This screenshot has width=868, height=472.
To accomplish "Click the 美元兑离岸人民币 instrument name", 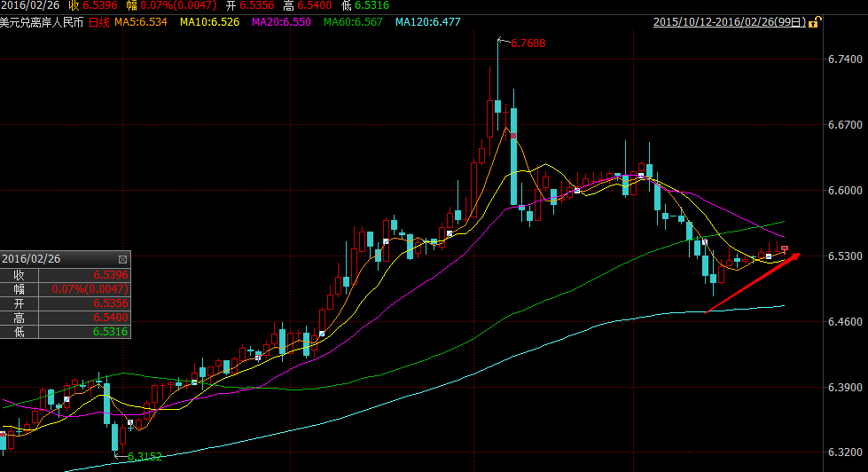I will click(42, 22).
